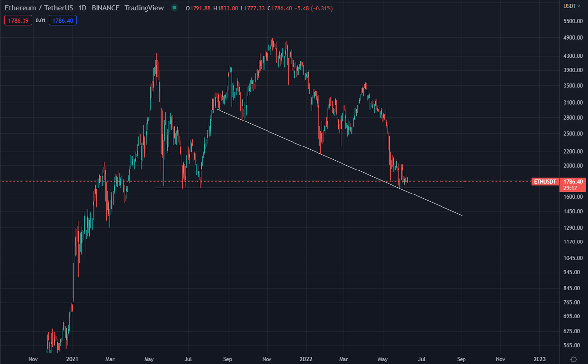This screenshot has width=588, height=364.
Task: Click the 2022 label on the time axis
Action: (x=306, y=359)
